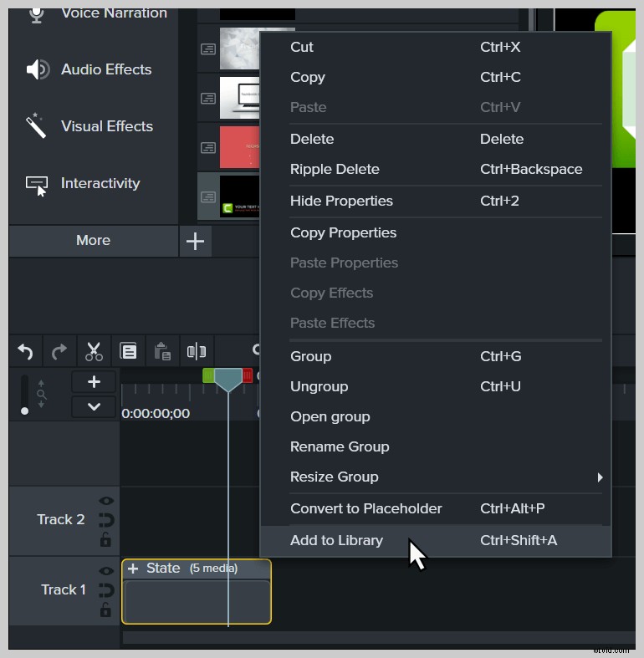Select the red slide thumbnail

[x=240, y=147]
